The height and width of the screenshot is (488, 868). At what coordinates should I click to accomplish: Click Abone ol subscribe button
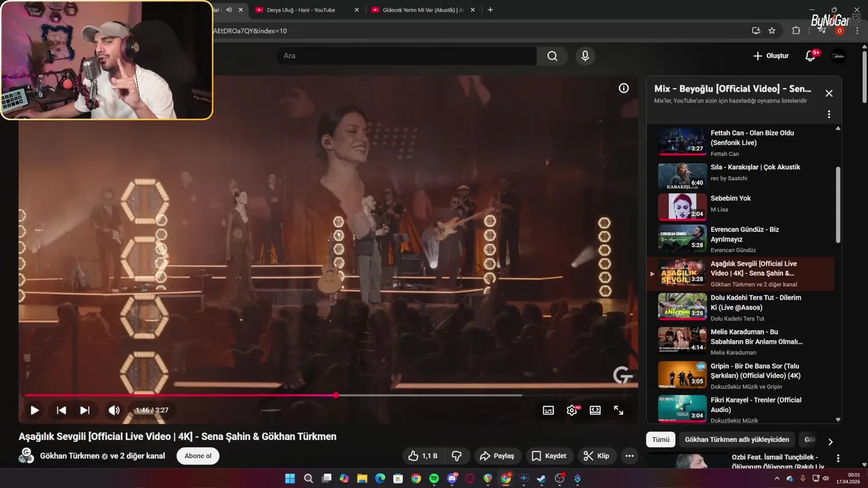pos(198,456)
